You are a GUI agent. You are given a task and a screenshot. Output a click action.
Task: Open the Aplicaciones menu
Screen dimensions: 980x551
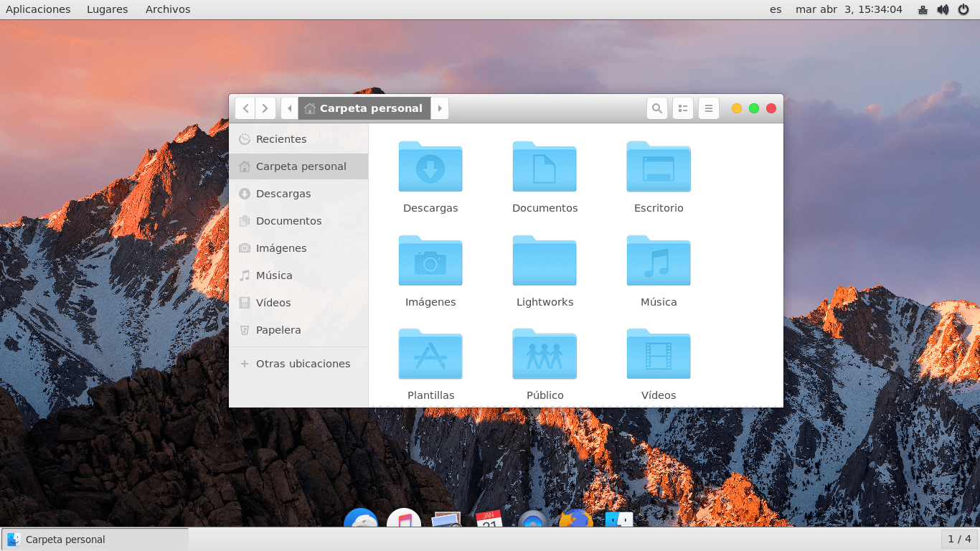tap(38, 9)
